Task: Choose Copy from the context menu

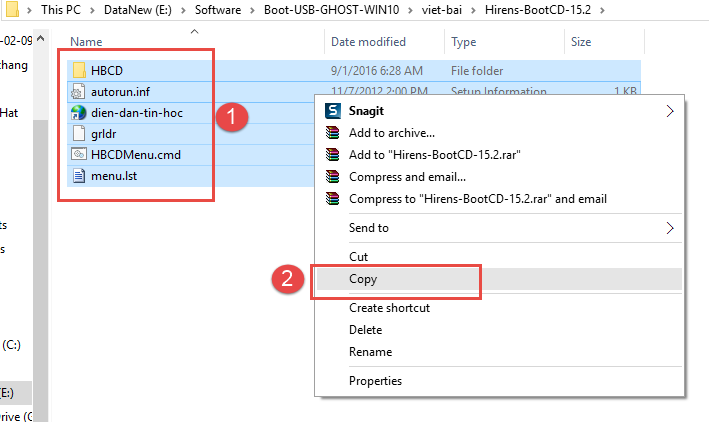Action: point(363,279)
